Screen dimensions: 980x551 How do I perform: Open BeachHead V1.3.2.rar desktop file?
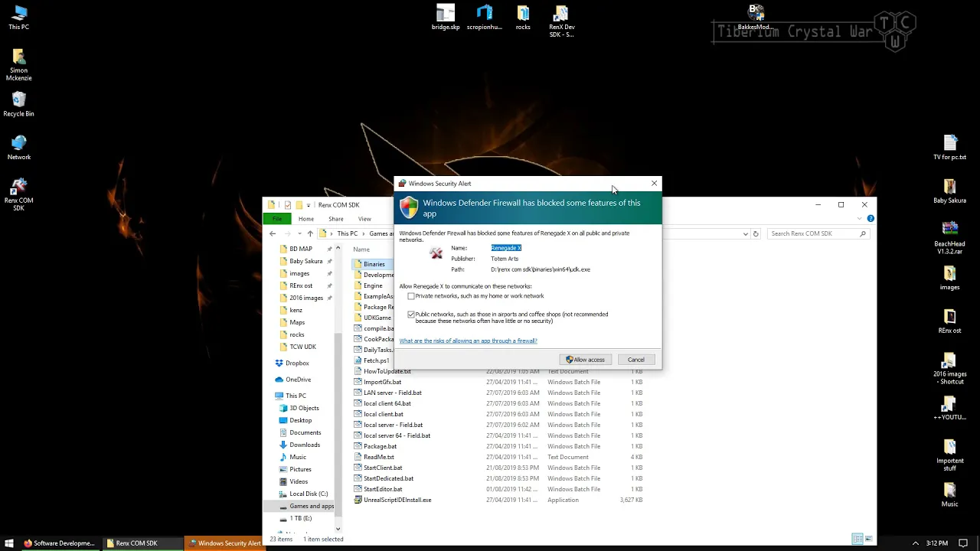point(950,238)
